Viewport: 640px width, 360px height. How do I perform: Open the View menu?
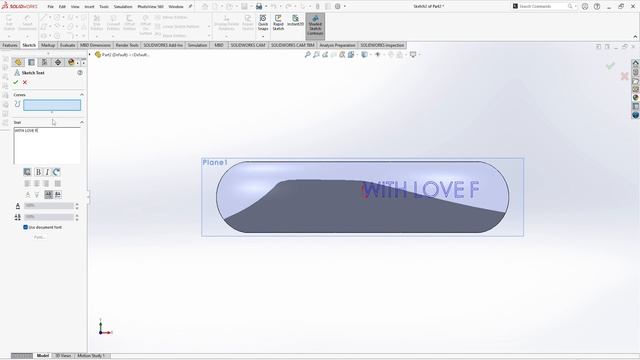point(75,7)
